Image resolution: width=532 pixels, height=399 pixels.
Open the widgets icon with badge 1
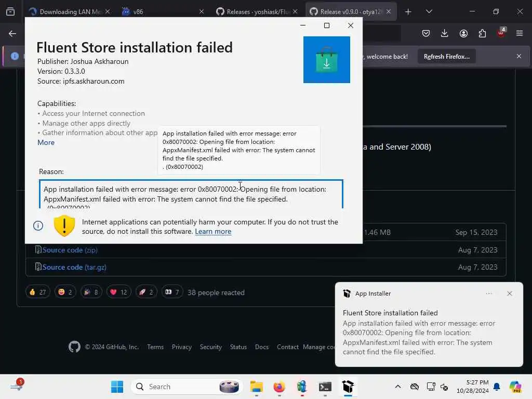[x=17, y=386]
